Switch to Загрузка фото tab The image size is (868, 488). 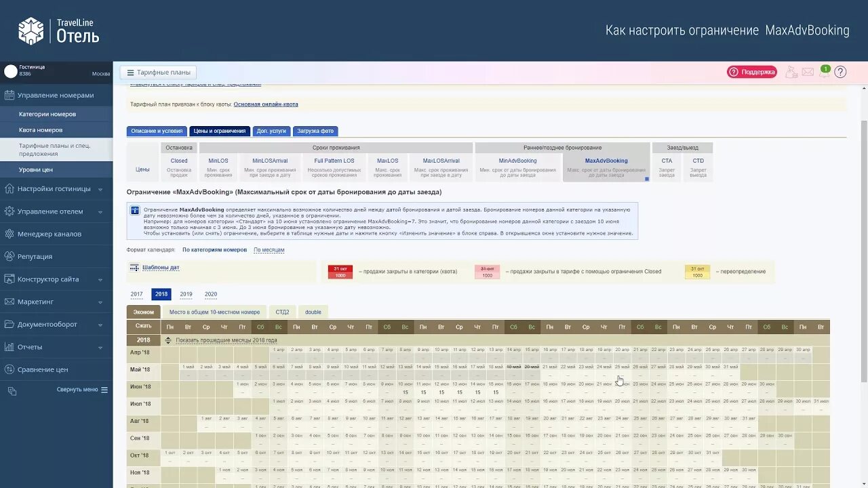(x=315, y=131)
